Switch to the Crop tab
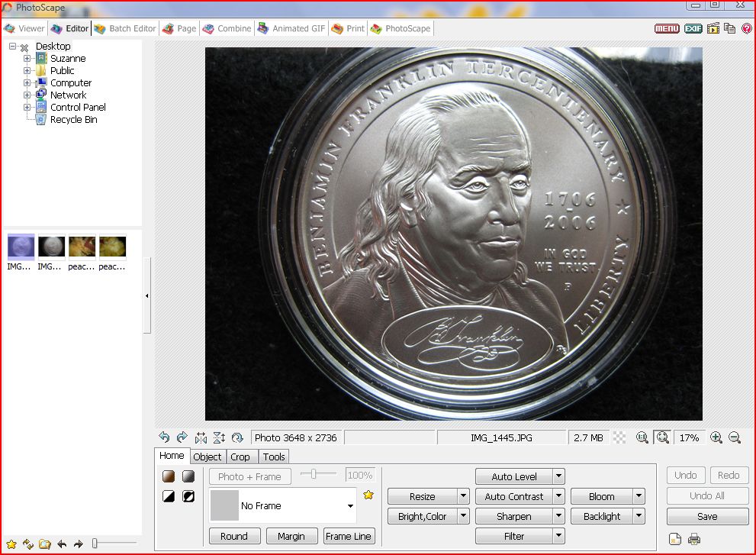This screenshot has width=756, height=555. click(x=240, y=457)
